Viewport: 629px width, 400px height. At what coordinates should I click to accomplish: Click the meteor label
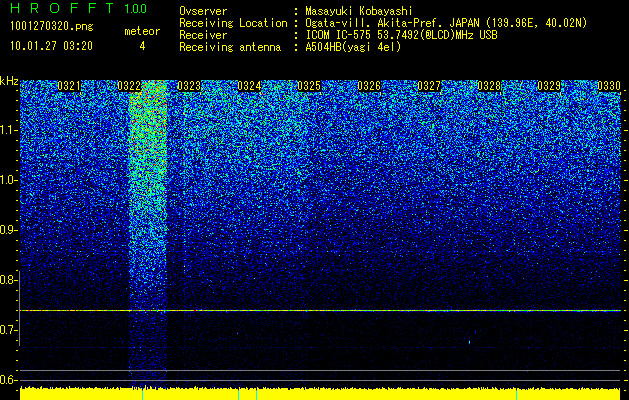point(142,31)
